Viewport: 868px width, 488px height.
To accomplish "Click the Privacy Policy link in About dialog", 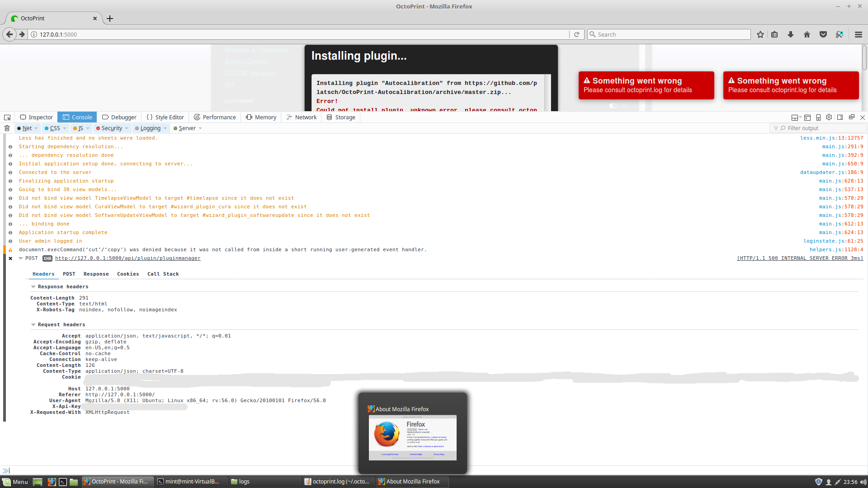I will point(439,454).
